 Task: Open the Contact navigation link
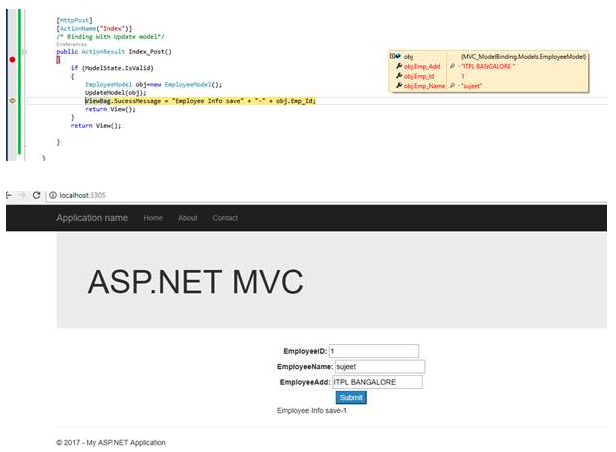click(225, 218)
